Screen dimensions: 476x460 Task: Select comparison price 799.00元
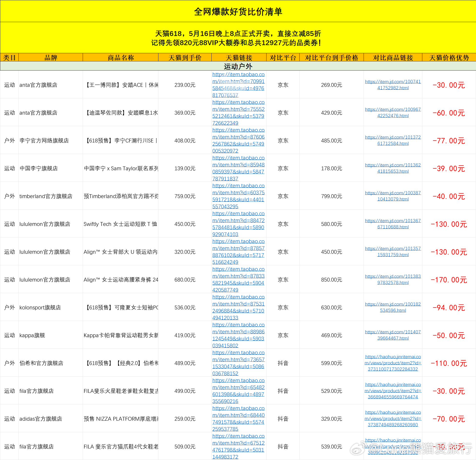click(x=331, y=196)
